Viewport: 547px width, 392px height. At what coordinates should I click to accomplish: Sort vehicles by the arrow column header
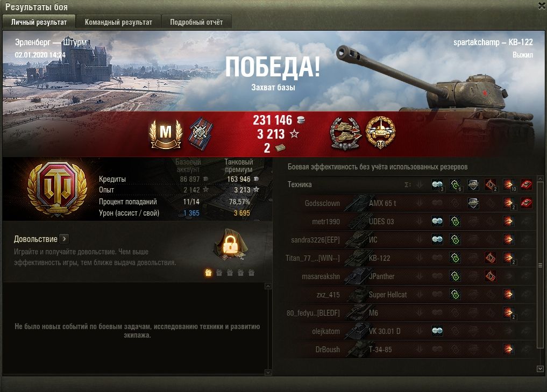point(420,184)
